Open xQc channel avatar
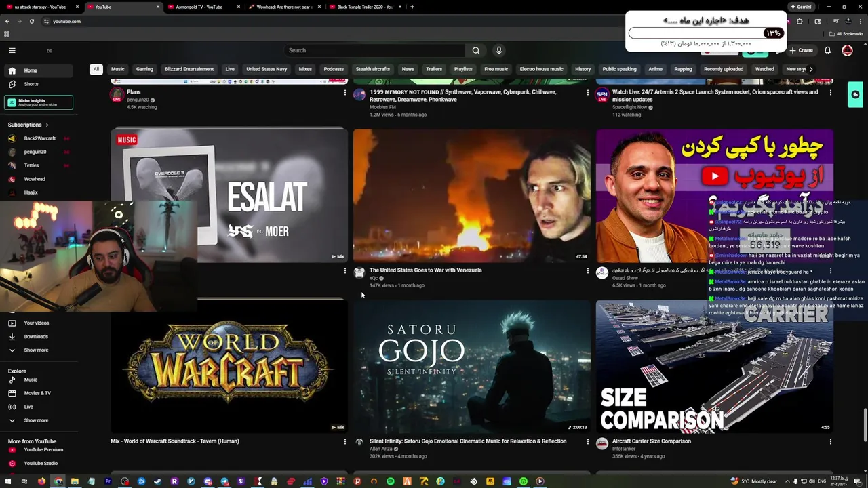 click(x=359, y=272)
